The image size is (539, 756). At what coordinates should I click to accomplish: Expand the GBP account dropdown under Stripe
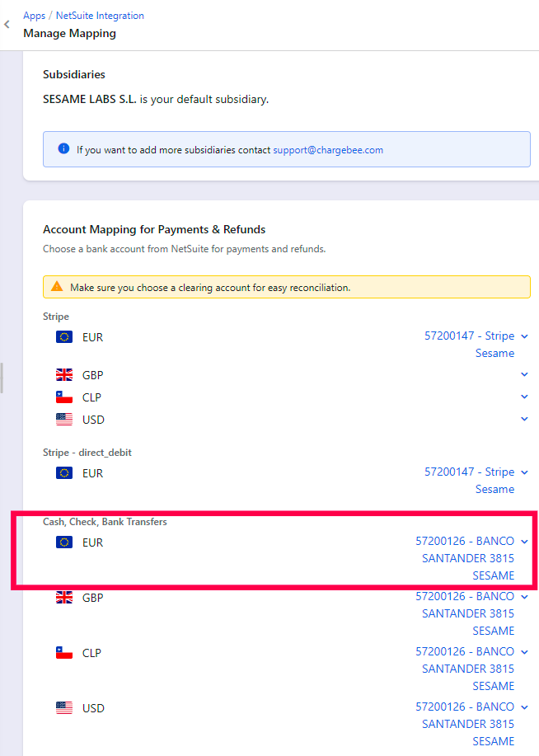[525, 373]
